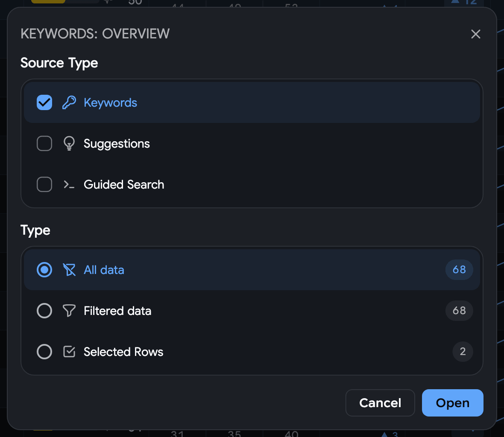The width and height of the screenshot is (504, 437).
Task: Click the key icon beside Keywords
Action: pos(69,102)
